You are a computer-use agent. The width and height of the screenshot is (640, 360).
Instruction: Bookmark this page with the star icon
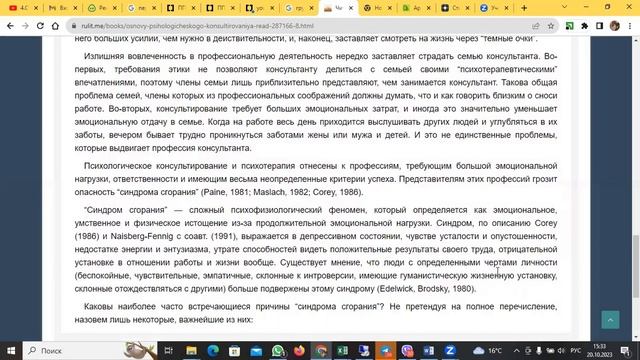tap(551, 26)
